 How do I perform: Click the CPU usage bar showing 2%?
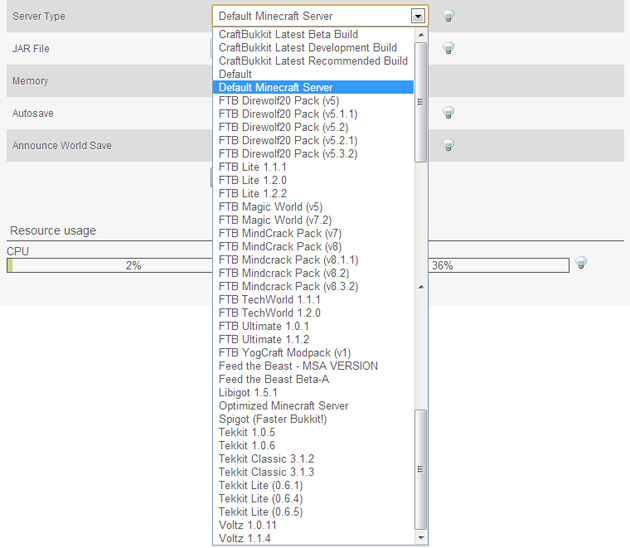click(x=109, y=265)
